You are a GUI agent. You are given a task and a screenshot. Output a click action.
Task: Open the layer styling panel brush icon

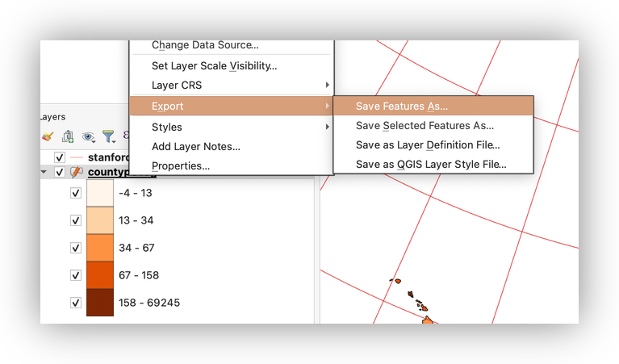[x=48, y=137]
